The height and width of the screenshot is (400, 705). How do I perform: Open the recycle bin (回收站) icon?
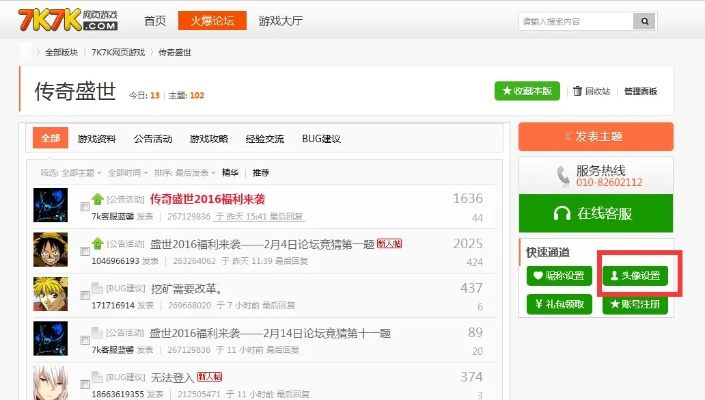(577, 91)
